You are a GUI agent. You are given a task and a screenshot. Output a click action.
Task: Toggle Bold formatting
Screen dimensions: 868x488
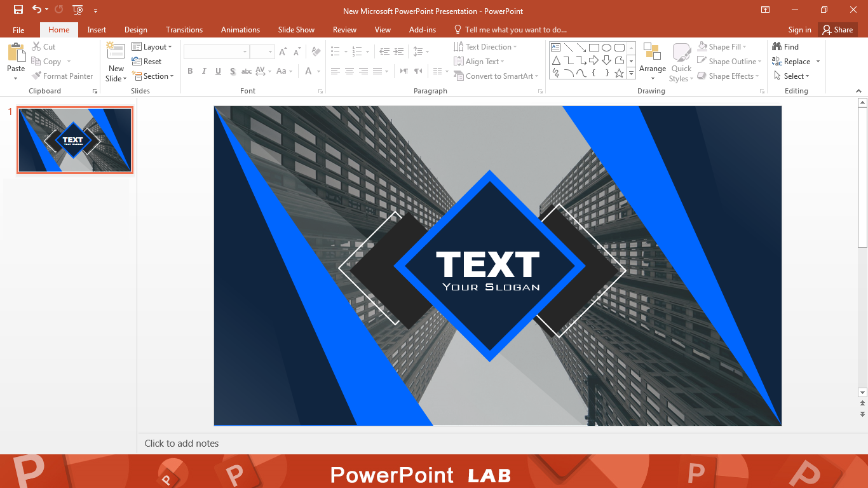[190, 71]
